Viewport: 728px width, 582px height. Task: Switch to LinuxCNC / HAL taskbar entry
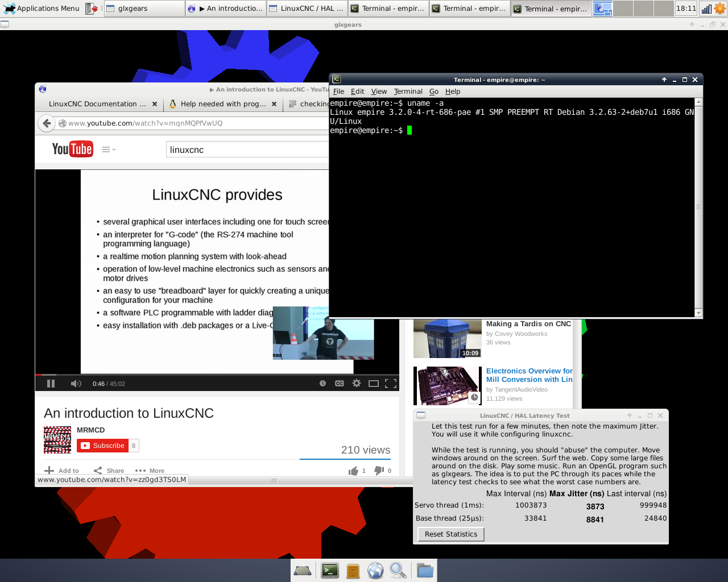[x=307, y=9]
